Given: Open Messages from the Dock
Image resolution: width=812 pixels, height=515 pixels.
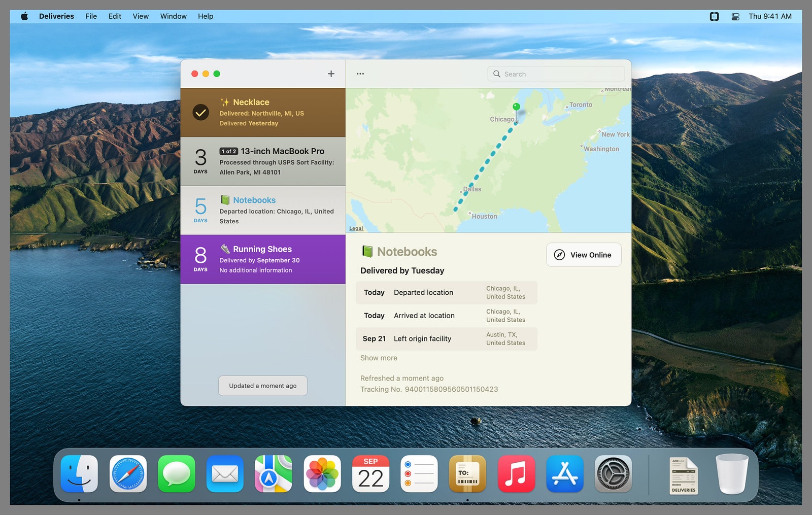Looking at the screenshot, I should (x=177, y=474).
